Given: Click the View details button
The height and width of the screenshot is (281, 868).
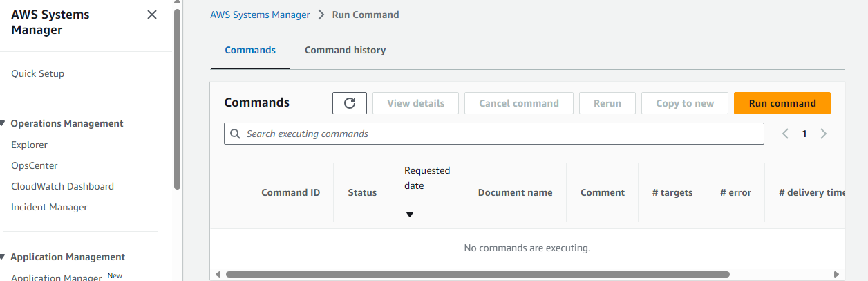Looking at the screenshot, I should 415,103.
